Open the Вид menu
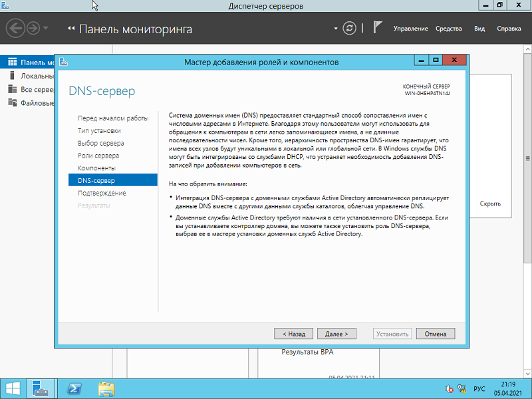Image resolution: width=532 pixels, height=399 pixels. click(479, 29)
